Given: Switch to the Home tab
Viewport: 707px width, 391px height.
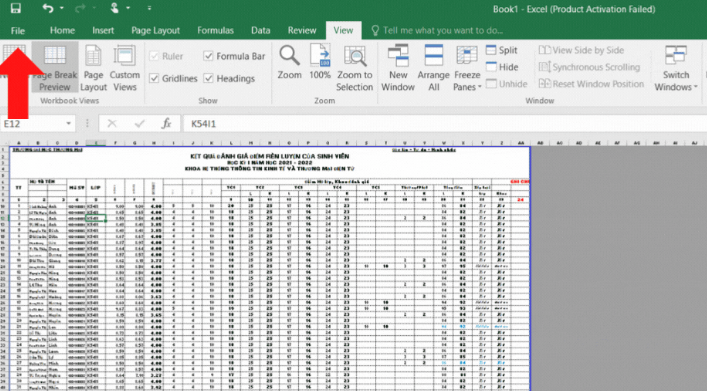Looking at the screenshot, I should [62, 31].
